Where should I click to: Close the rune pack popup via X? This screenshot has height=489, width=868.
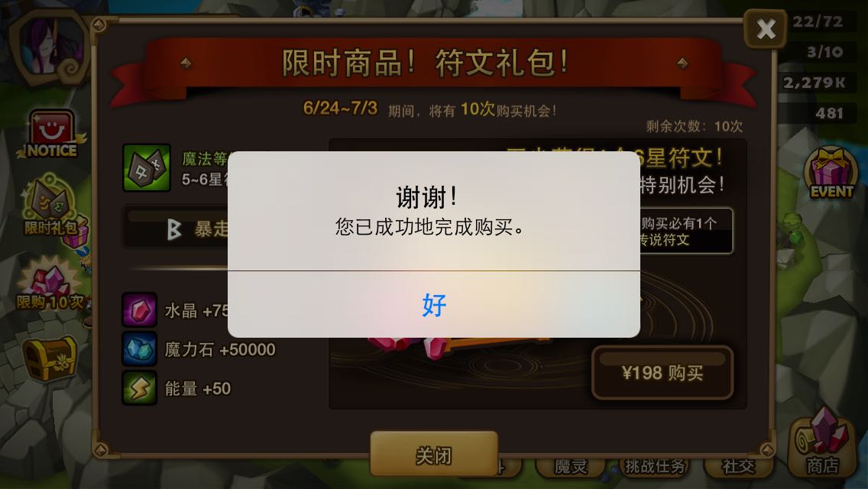pyautogui.click(x=765, y=29)
